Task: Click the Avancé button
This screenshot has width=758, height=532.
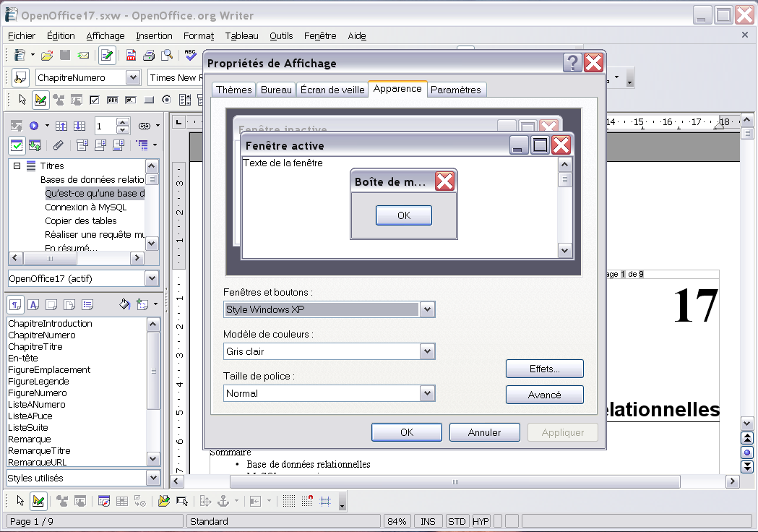Action: click(545, 395)
